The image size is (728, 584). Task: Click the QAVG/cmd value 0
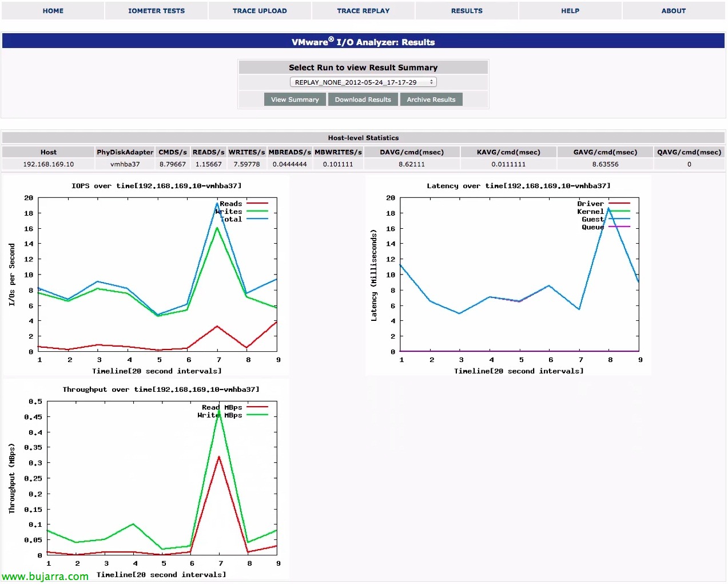coord(689,164)
